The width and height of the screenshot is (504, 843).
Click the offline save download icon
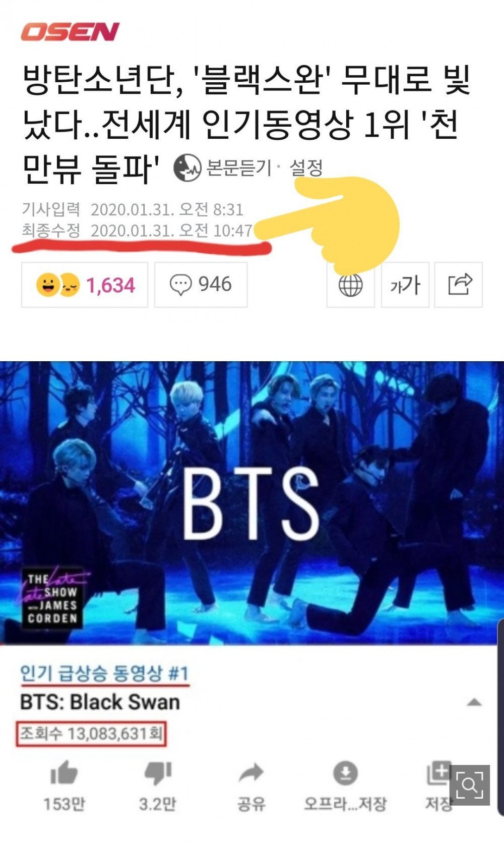point(345,772)
